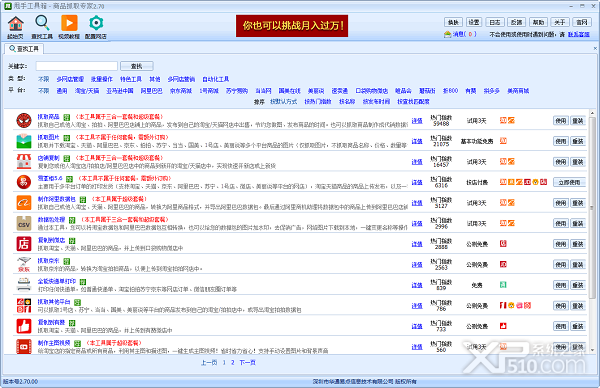Image resolution: width=600 pixels, height=388 pixels.
Task: Sort by 按热门指数
Action: 318,101
